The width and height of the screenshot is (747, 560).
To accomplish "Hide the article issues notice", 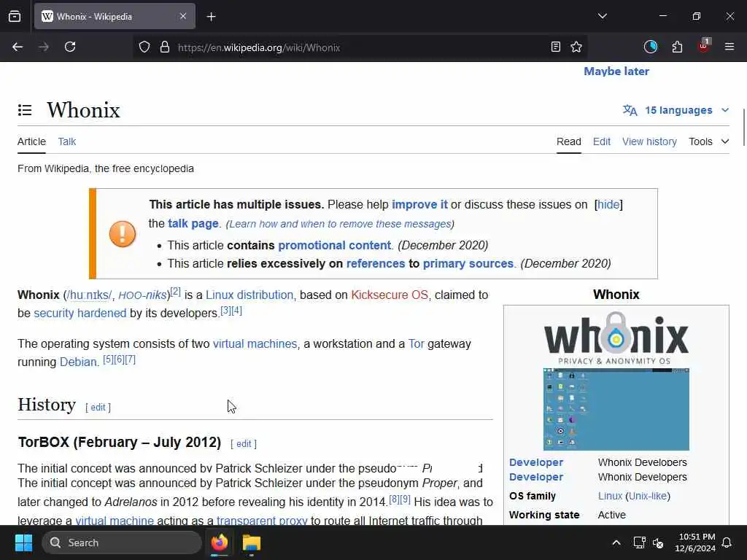I will click(608, 205).
